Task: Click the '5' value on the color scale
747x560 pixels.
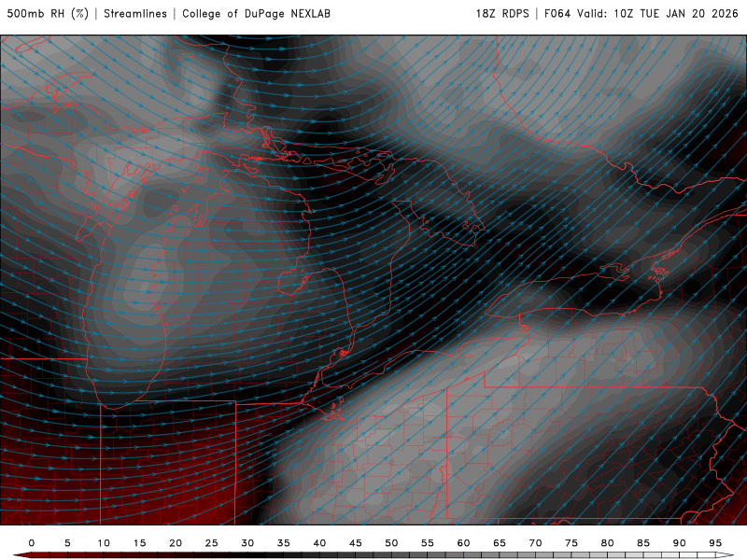Action: pos(67,543)
